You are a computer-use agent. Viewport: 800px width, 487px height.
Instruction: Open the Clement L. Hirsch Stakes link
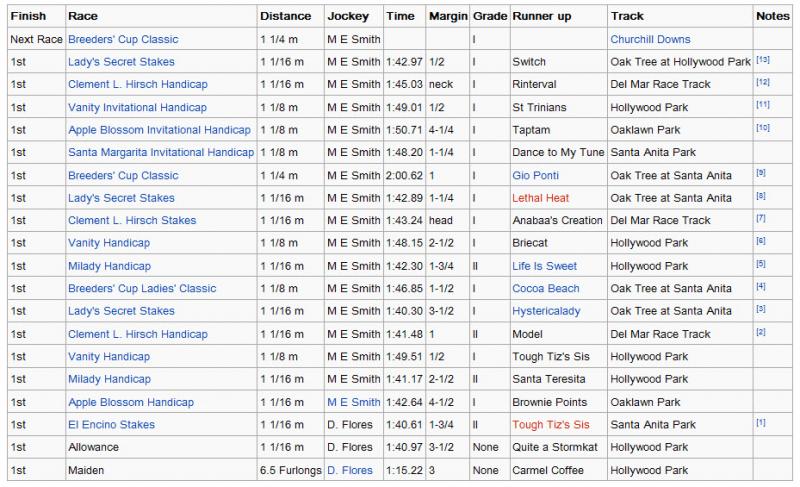point(132,220)
